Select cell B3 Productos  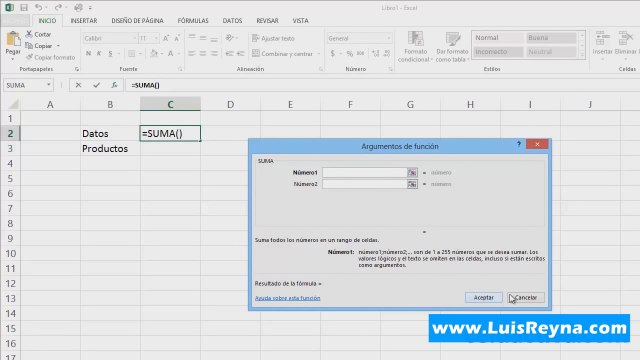pyautogui.click(x=110, y=149)
